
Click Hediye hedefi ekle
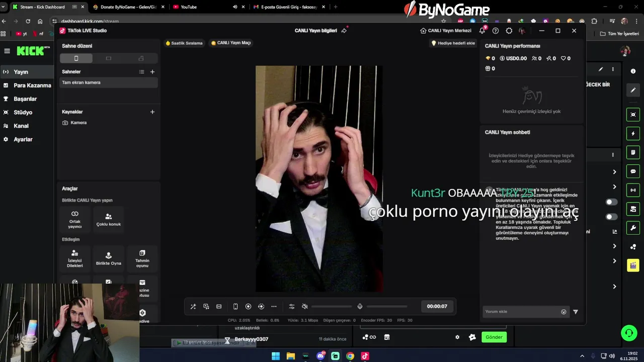(453, 43)
